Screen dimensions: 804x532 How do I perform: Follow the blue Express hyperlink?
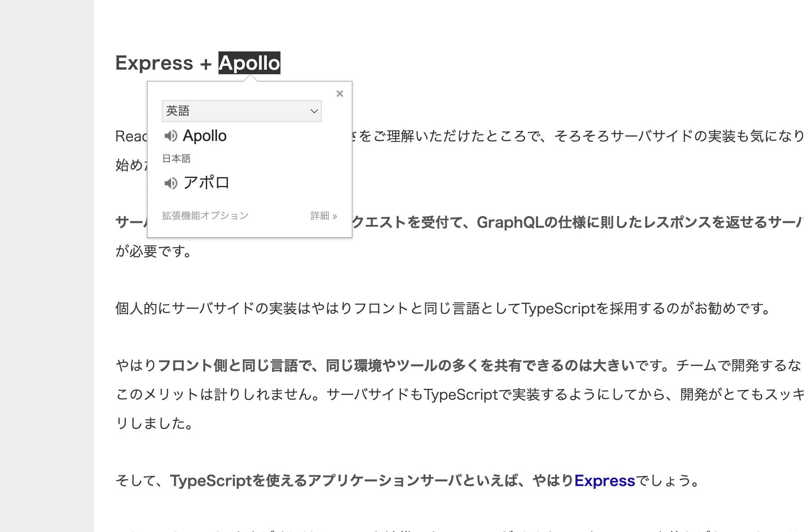pyautogui.click(x=604, y=481)
